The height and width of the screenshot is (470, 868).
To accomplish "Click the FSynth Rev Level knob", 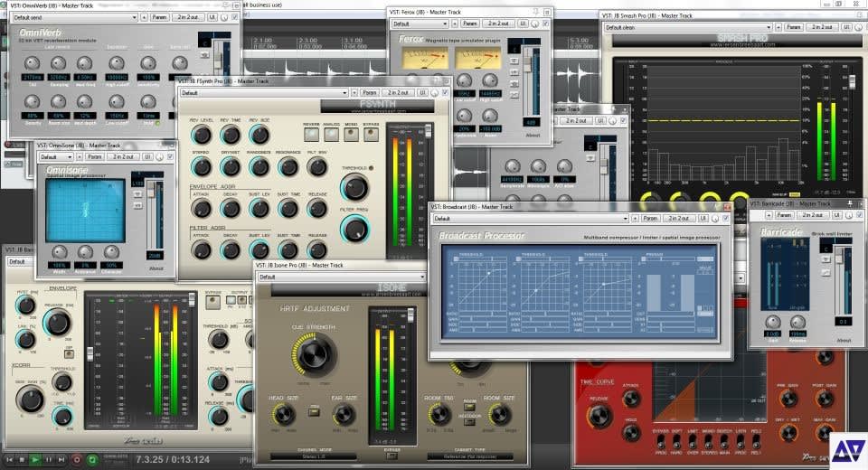I will coord(202,136).
